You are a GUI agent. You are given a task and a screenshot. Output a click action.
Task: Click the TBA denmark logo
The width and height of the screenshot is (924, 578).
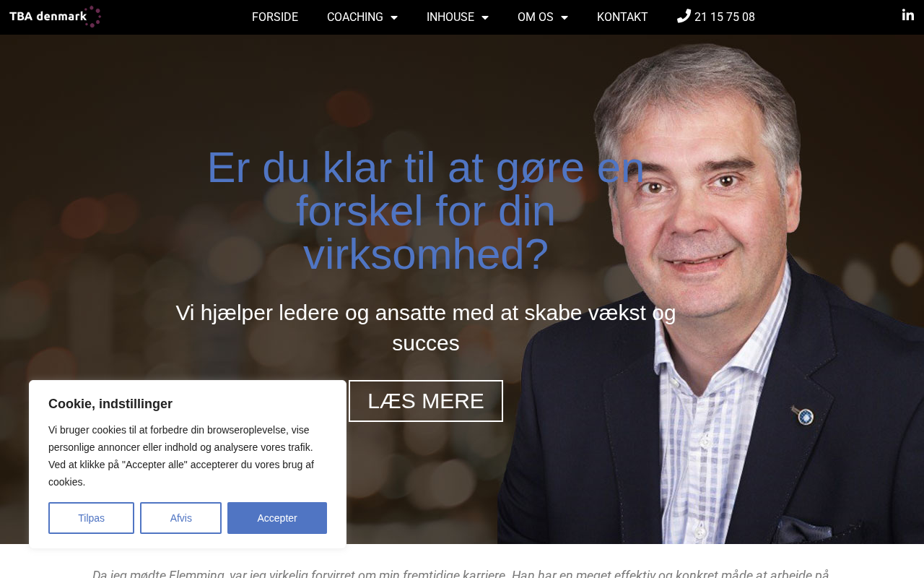[x=55, y=17]
